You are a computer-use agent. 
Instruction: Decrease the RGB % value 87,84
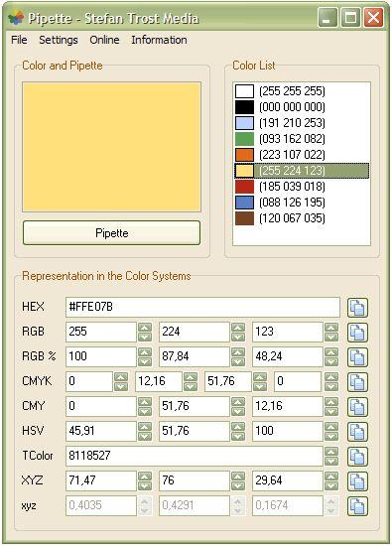click(x=238, y=361)
